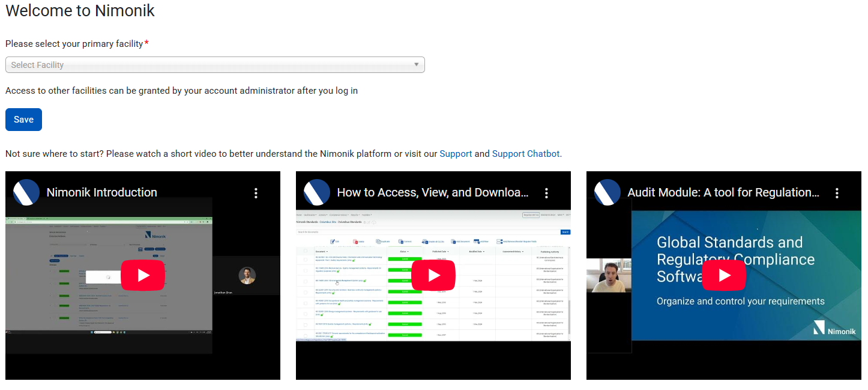Click the Select Facility dropdown arrow

[x=417, y=65]
